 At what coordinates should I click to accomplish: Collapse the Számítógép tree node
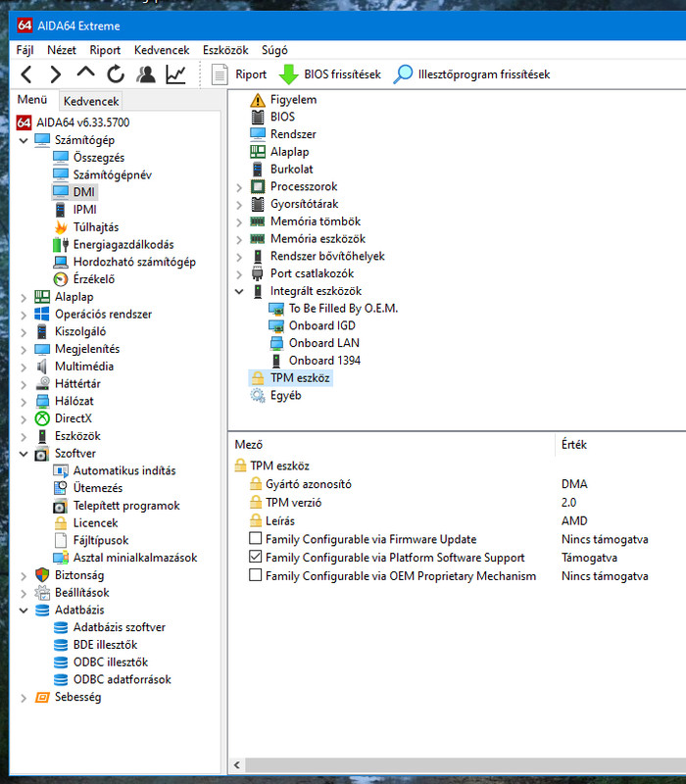[23, 140]
